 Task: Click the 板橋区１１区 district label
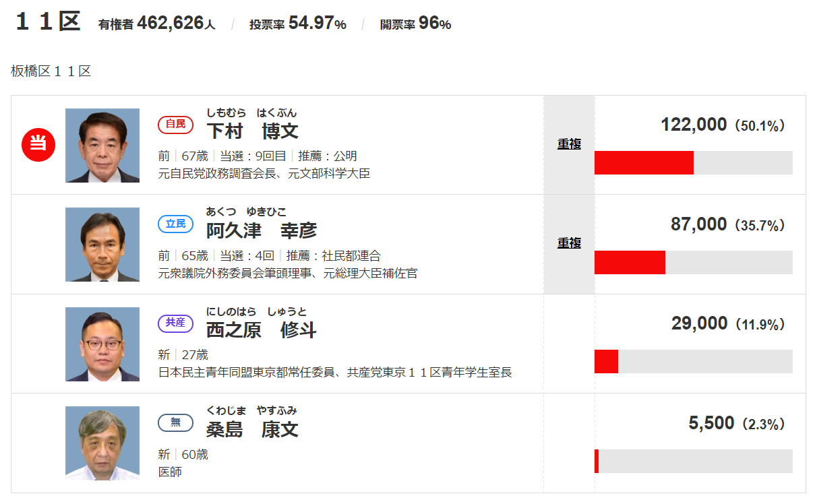click(x=51, y=71)
